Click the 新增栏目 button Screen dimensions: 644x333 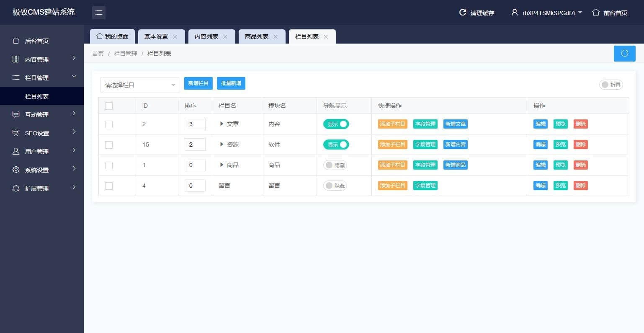click(x=198, y=83)
